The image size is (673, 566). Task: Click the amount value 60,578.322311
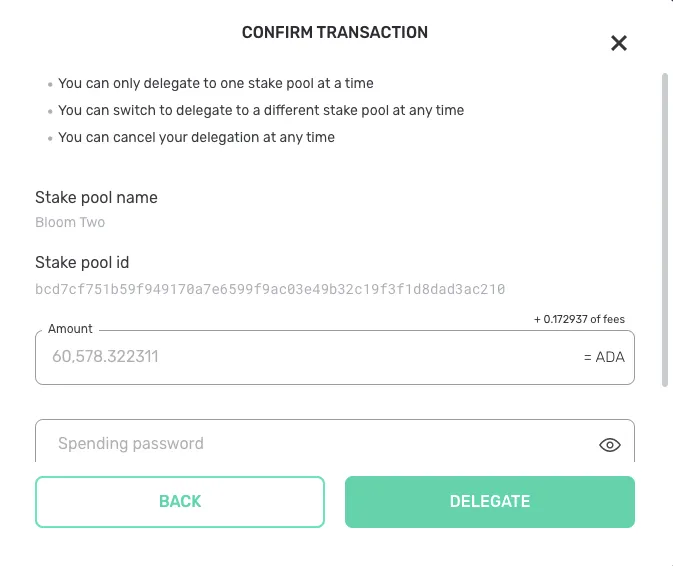click(x=105, y=357)
